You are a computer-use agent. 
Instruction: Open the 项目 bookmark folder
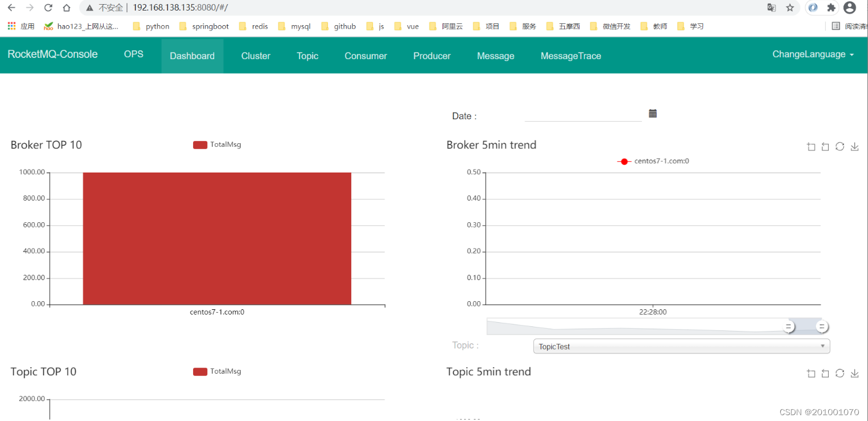(486, 26)
